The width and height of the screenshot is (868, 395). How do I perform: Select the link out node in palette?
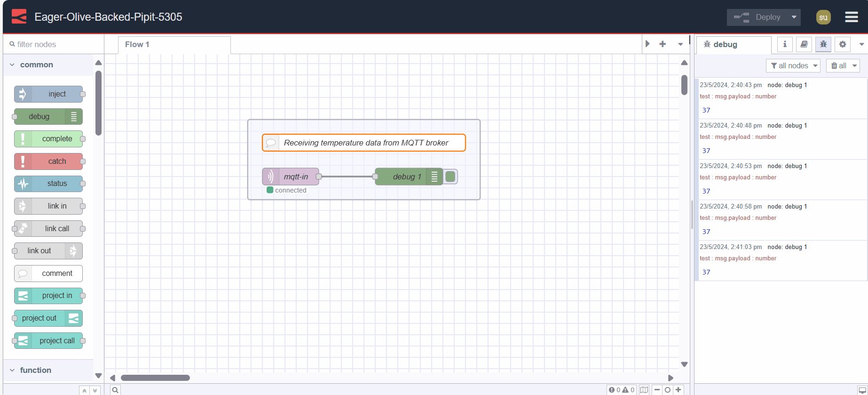[48, 251]
